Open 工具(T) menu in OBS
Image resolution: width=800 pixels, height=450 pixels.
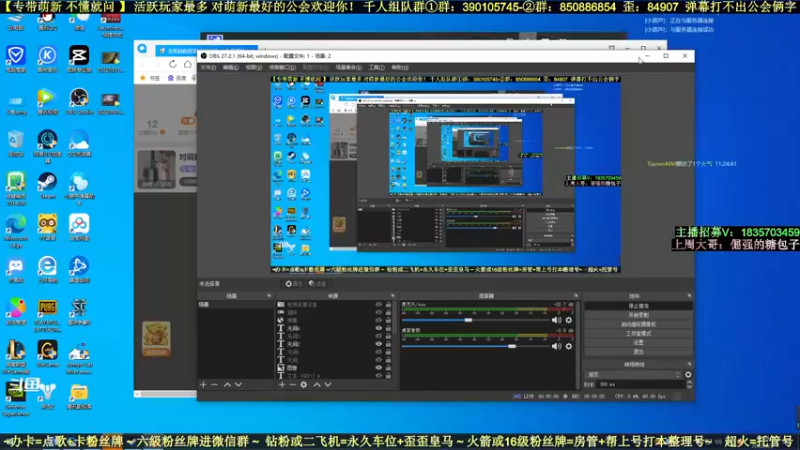377,67
